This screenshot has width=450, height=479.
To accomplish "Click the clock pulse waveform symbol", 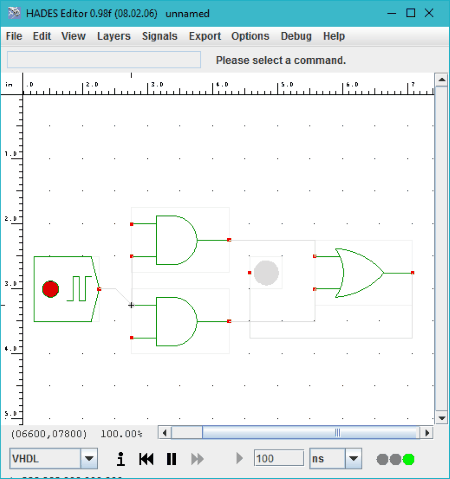I will 79,288.
